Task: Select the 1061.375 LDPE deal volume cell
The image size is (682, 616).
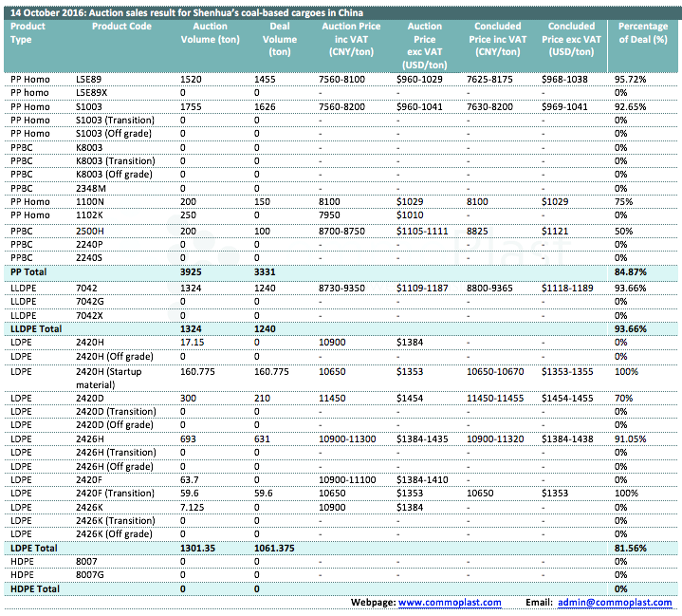Action: coord(278,549)
